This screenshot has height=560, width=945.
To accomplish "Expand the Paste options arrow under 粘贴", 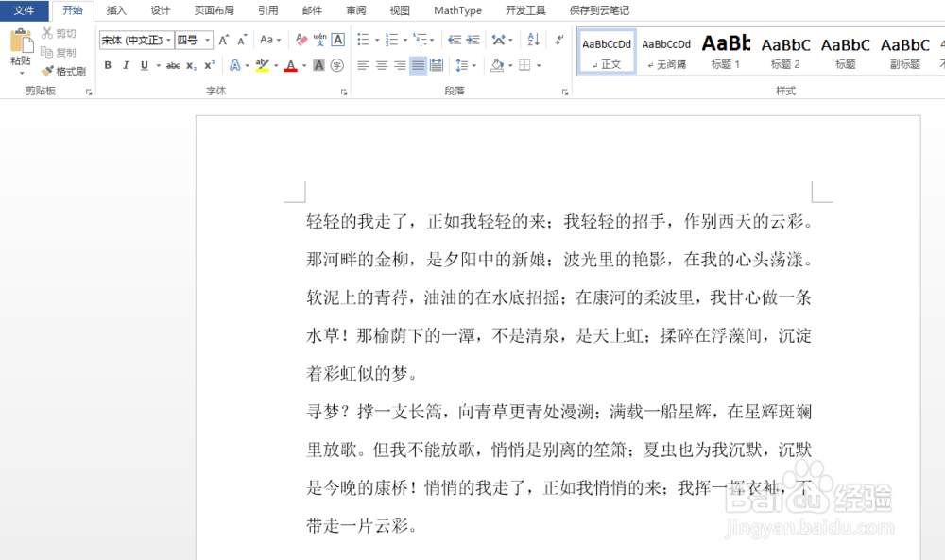I will pos(21,73).
